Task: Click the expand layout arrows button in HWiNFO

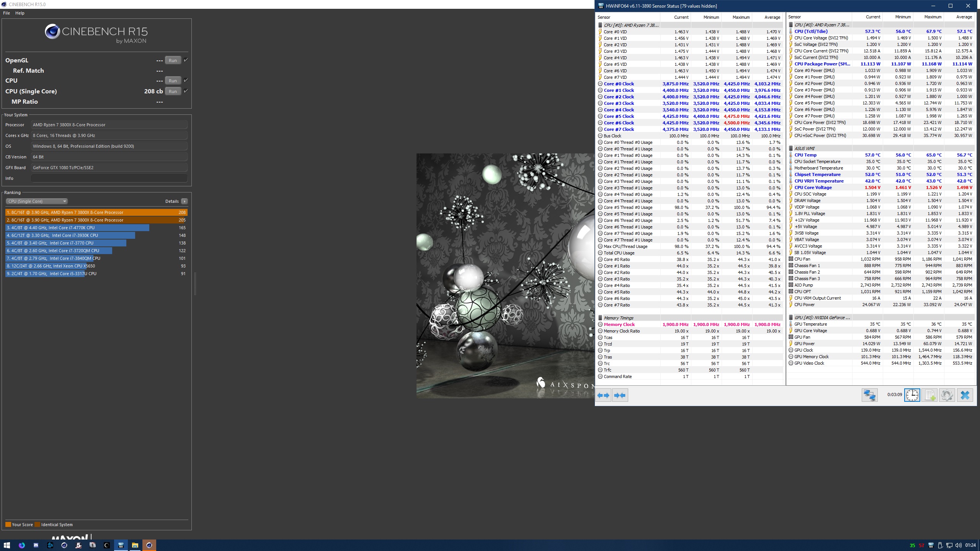Action: coord(604,395)
